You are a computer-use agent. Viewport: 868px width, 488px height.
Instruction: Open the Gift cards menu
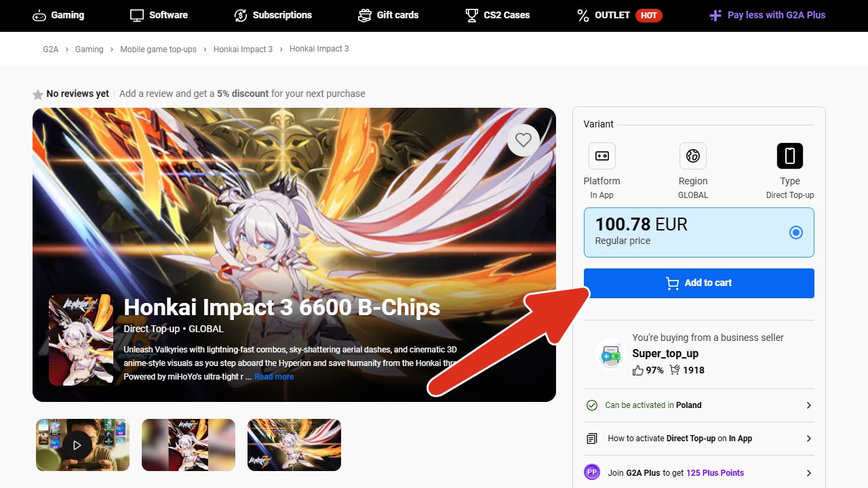click(389, 15)
